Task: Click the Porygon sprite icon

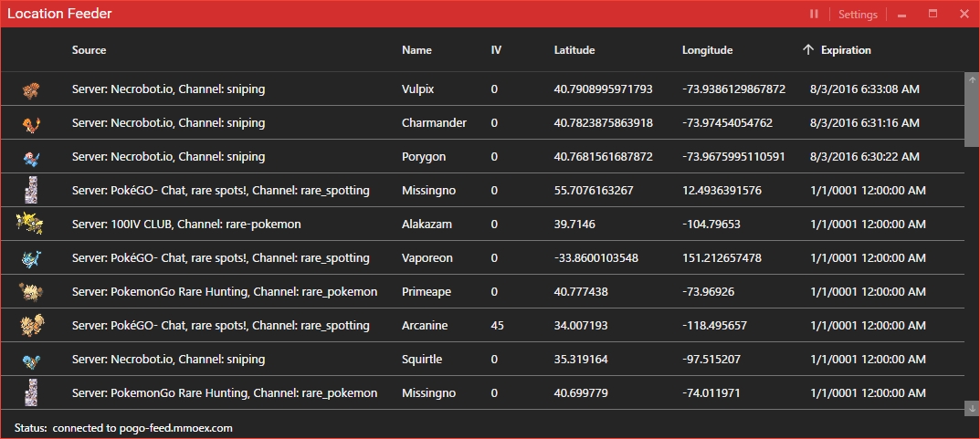Action: [30, 157]
